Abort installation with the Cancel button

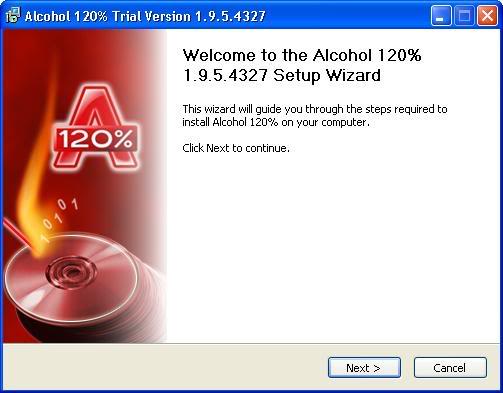(x=450, y=368)
